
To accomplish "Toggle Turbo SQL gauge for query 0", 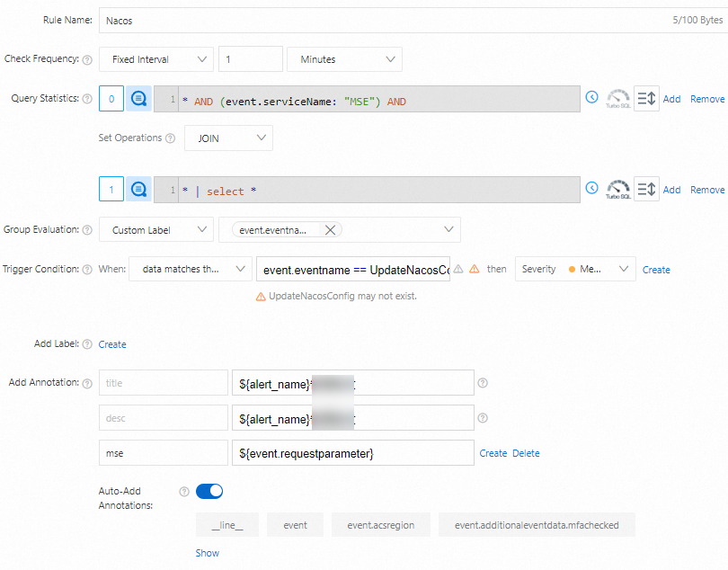I will tap(618, 99).
